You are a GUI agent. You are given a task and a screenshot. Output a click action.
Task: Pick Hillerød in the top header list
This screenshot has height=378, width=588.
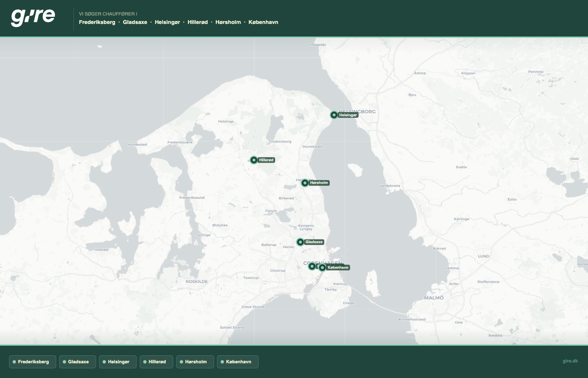[197, 22]
